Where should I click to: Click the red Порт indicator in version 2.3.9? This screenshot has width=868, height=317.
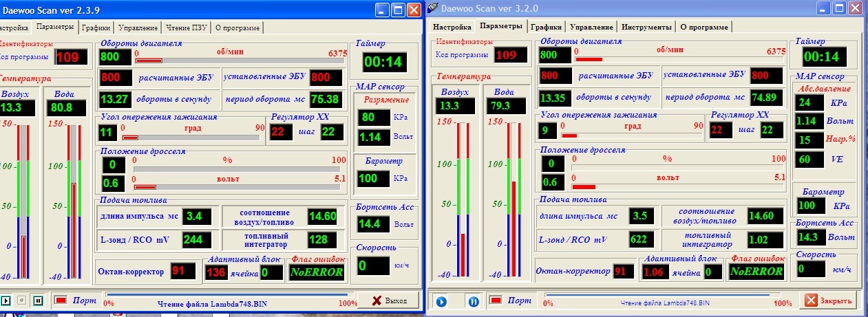[61, 300]
